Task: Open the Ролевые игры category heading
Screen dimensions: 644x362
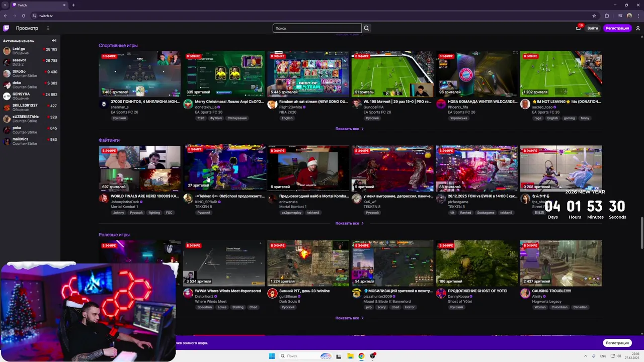Action: point(114,235)
